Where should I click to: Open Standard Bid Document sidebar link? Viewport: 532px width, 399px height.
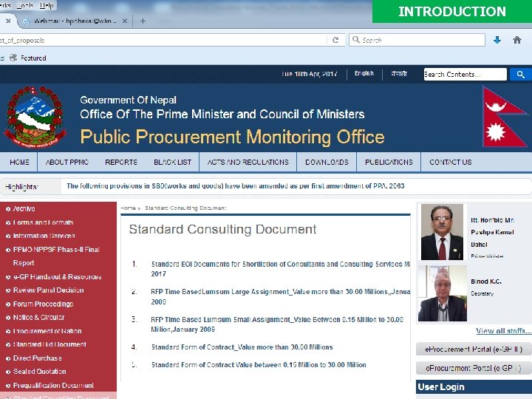[x=50, y=344]
